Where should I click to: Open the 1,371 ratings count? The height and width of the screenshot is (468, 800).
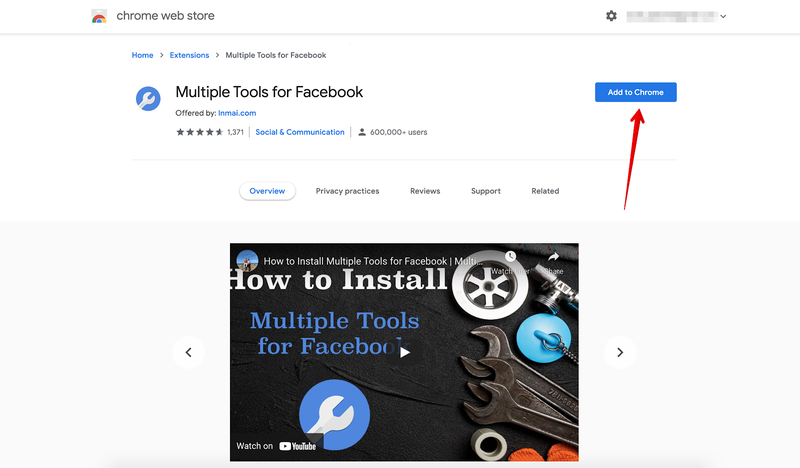[235, 132]
